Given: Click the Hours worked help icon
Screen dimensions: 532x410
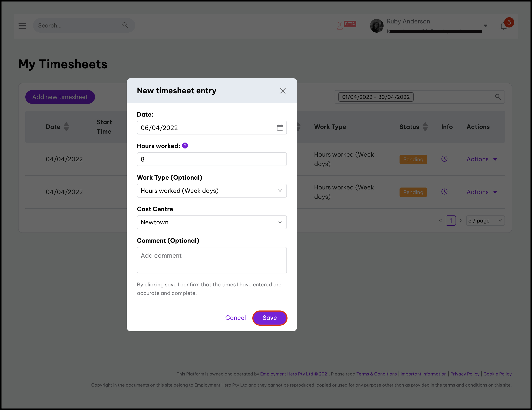Looking at the screenshot, I should pos(185,146).
